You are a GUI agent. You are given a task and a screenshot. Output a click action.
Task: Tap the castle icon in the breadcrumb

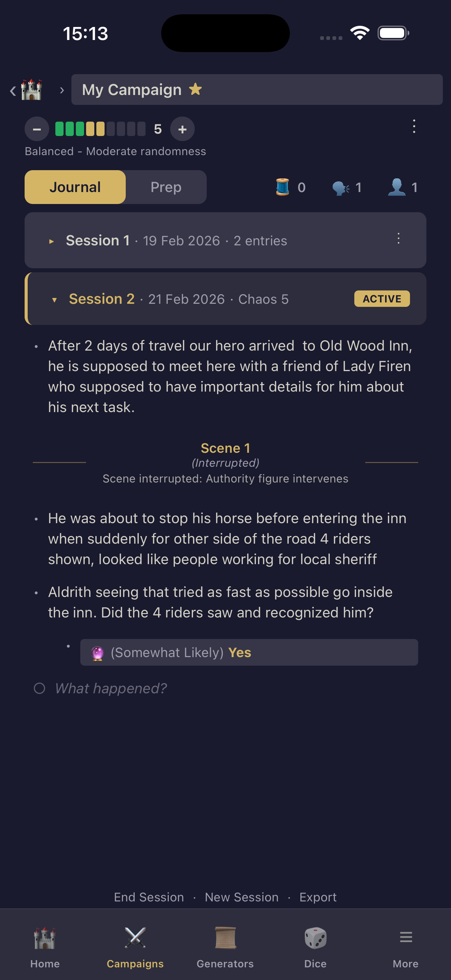coord(31,90)
